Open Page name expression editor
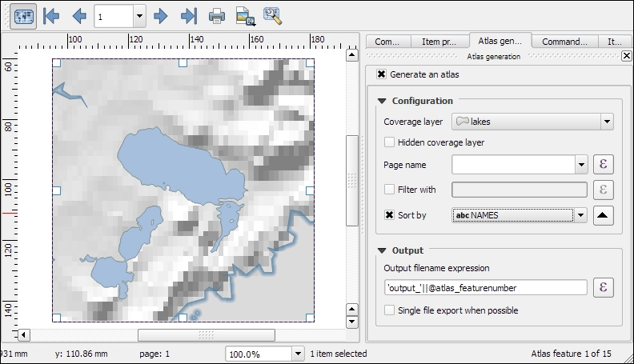Screen dimensions: 634x364 click(x=604, y=165)
